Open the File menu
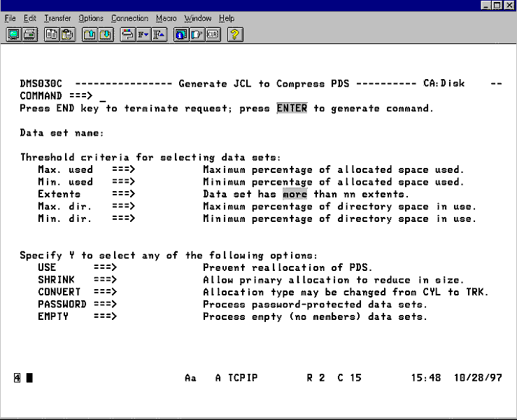Screen dimensions: 517x420 click(10, 18)
